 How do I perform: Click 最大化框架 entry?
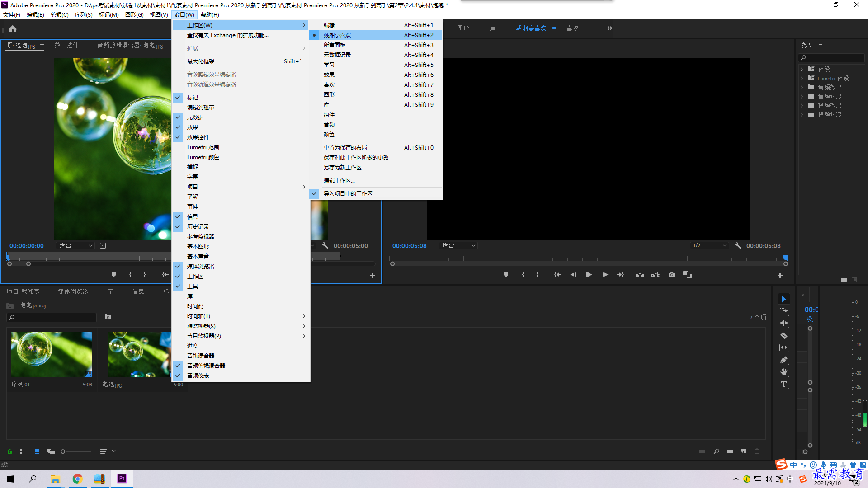241,61
